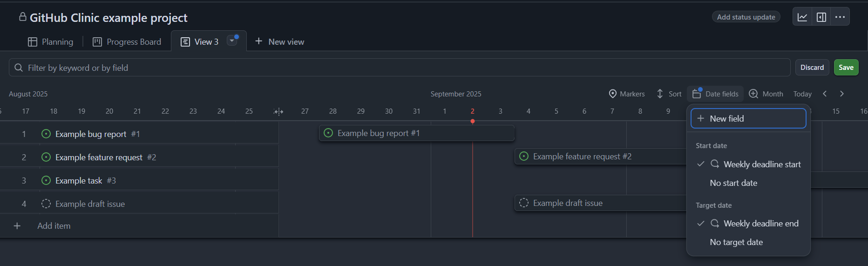868x266 pixels.
Task: Click the open issue icon for Example bug report row
Action: (46, 134)
